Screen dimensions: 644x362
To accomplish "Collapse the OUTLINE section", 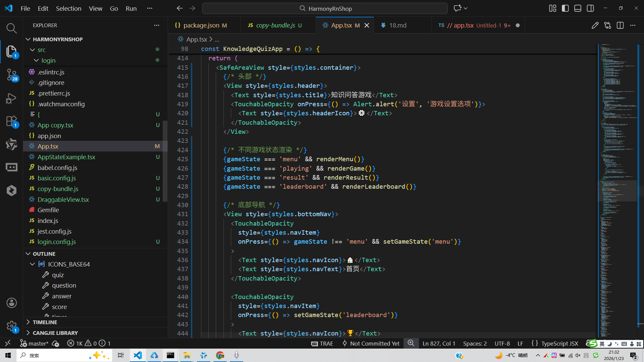I will coord(44,254).
